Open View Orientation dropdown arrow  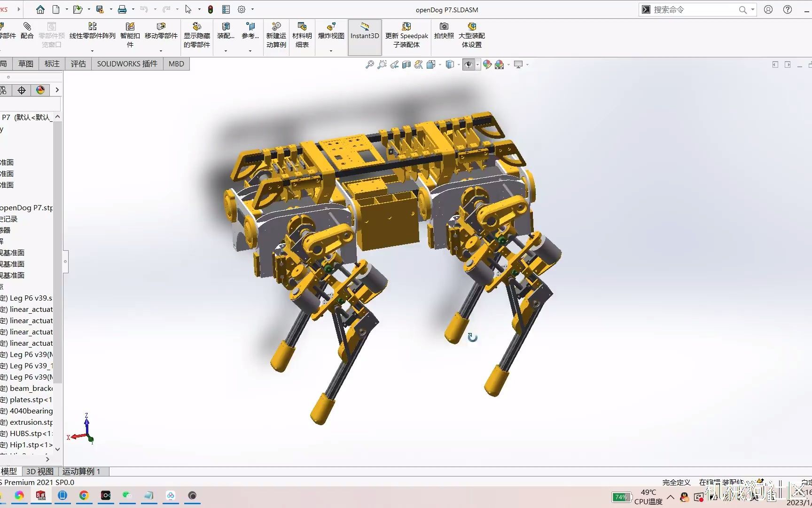pos(440,65)
